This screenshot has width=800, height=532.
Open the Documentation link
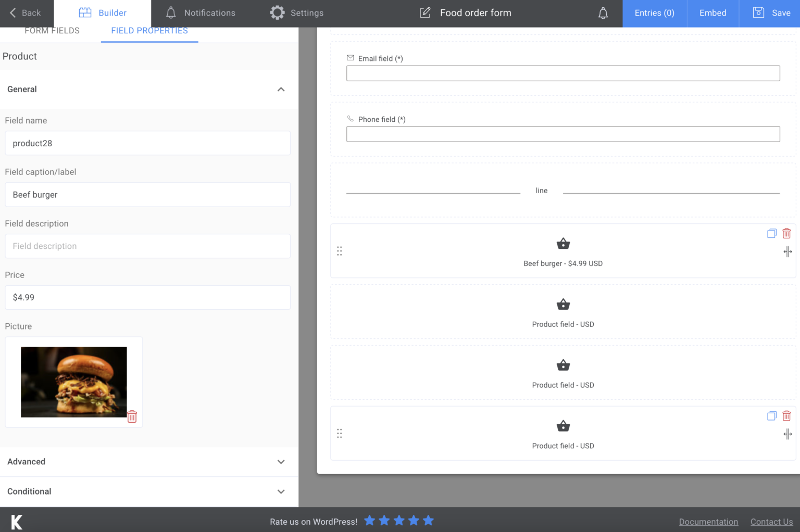tap(708, 521)
